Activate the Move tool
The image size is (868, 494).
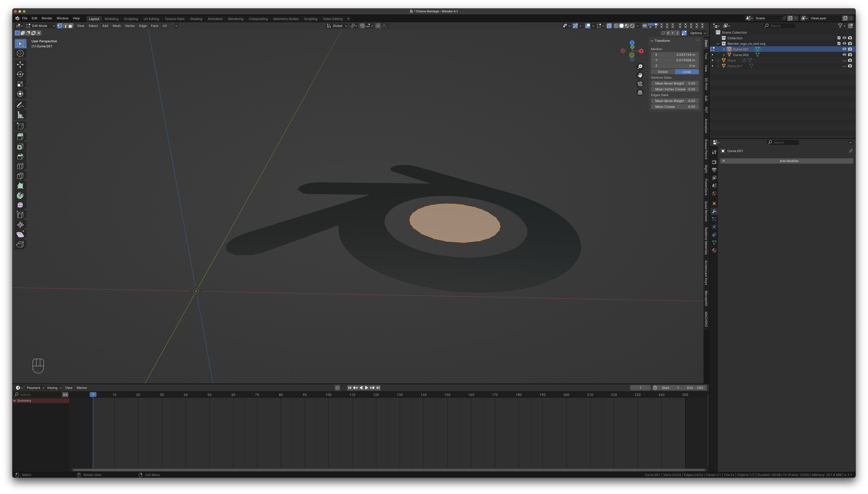click(20, 64)
